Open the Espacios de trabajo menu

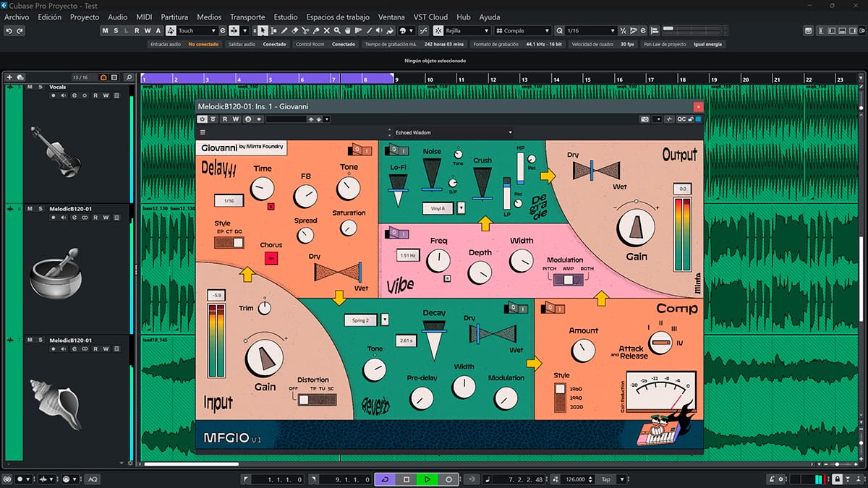(x=338, y=17)
